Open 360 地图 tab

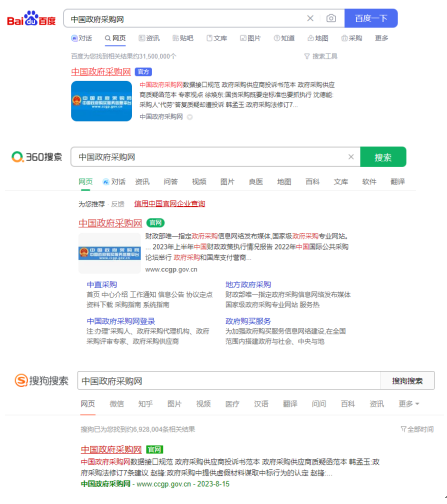[284, 182]
